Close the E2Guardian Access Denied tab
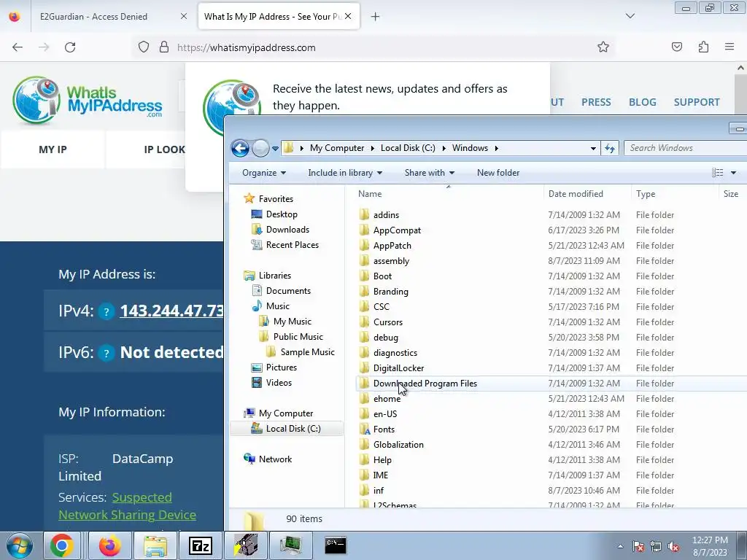The width and height of the screenshot is (747, 560). [x=183, y=17]
